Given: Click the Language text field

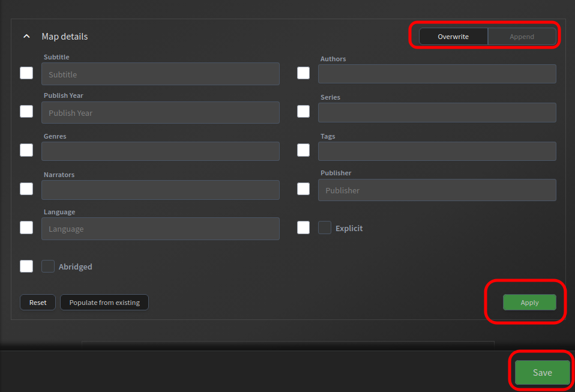Looking at the screenshot, I should (161, 229).
